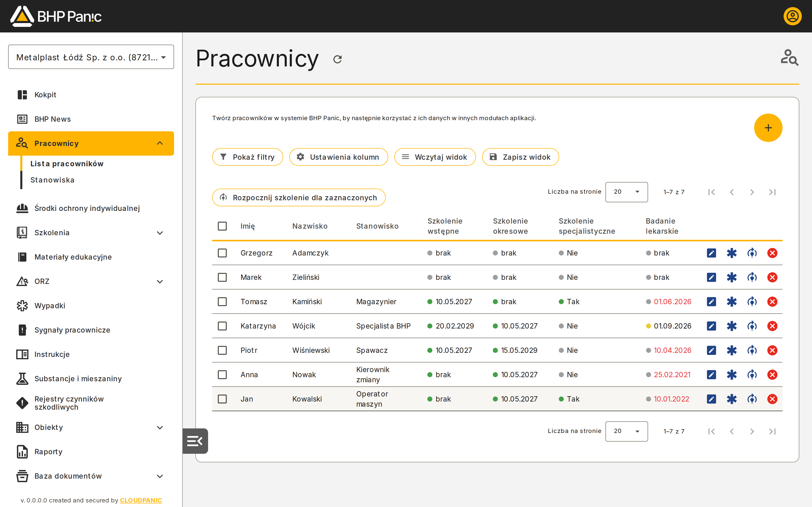Image resolution: width=812 pixels, height=507 pixels.
Task: Follow the CLOUDPANIC link in footer
Action: (141, 500)
